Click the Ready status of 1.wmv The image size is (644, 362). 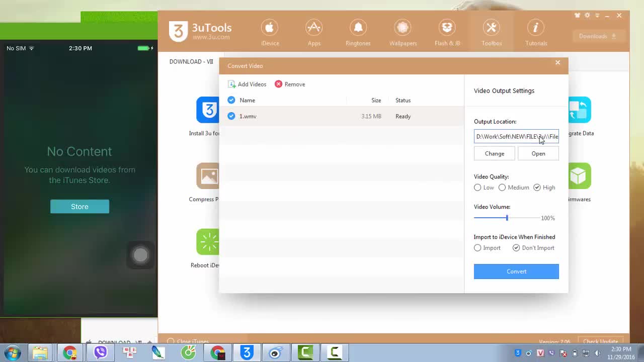[403, 116]
